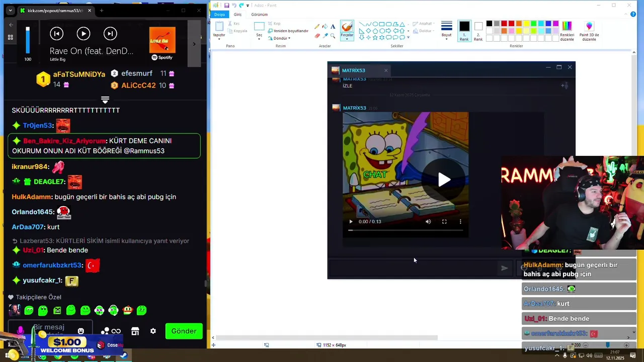Viewport: 644px width, 362px height.
Task: Expand the shapes gallery more arrow
Action: 408,38
